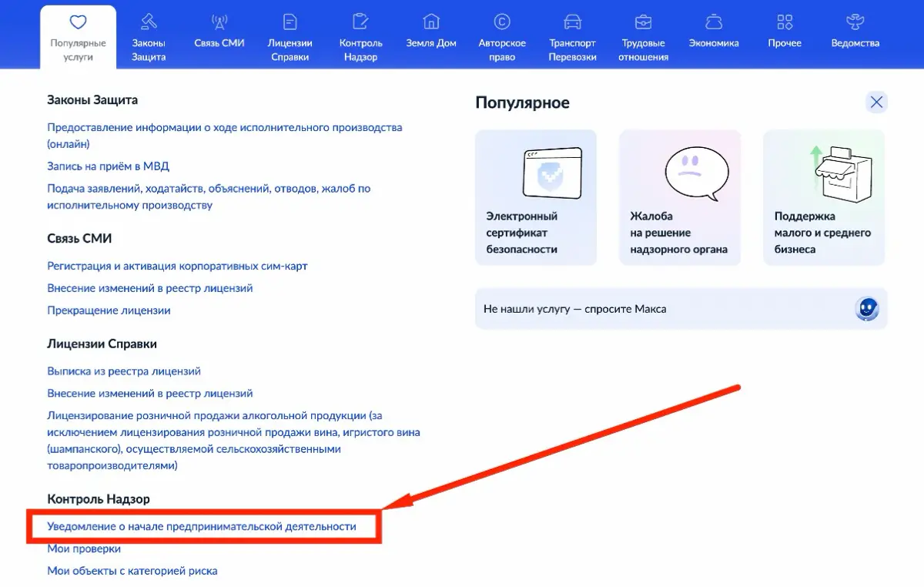This screenshot has width=924, height=587.
Task: Open Внесение изменений link under Лицензии Справки
Action: (150, 394)
